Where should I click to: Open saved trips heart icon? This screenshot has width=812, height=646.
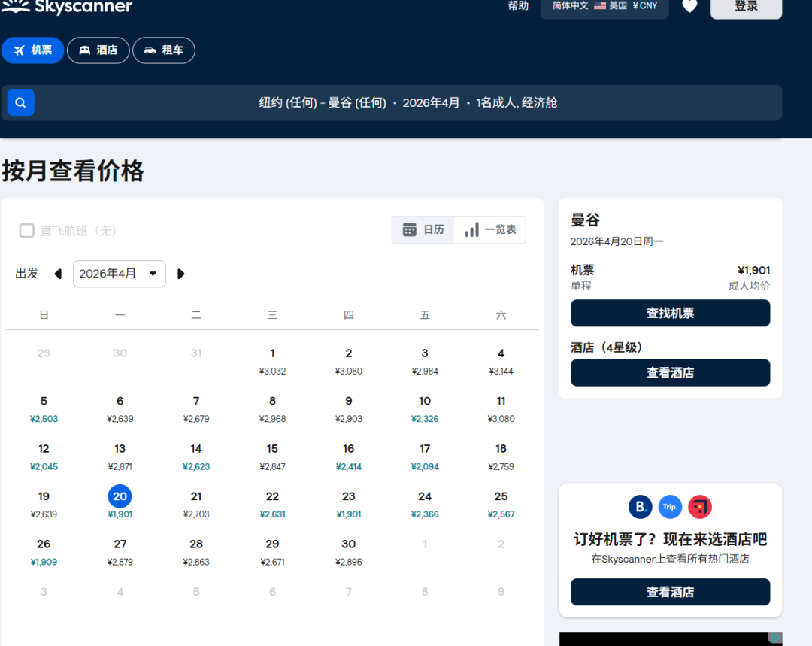(689, 7)
